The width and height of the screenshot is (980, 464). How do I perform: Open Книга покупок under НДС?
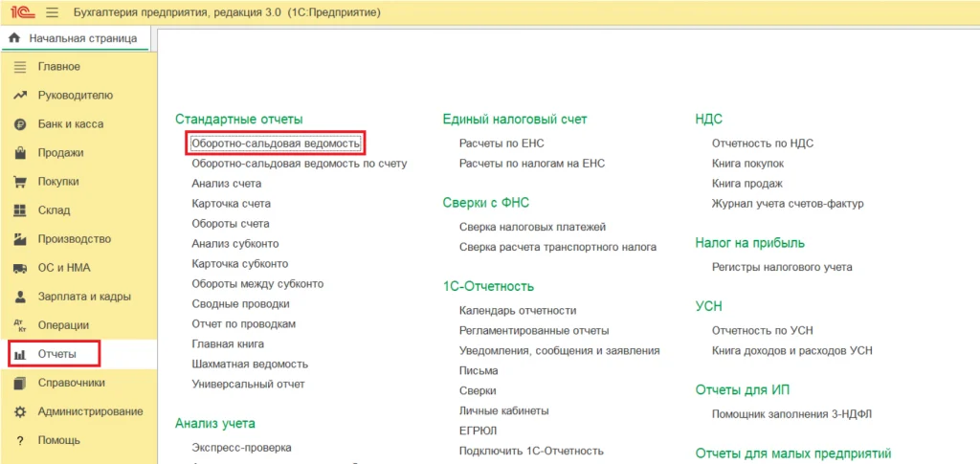coord(747,164)
